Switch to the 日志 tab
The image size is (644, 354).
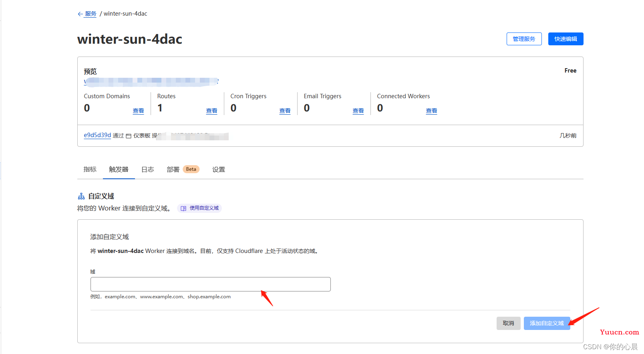coord(148,170)
